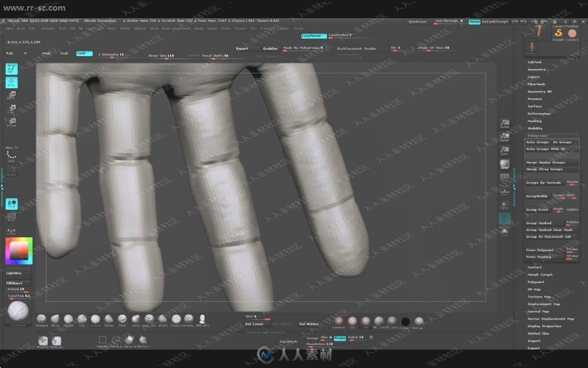Open the Brush menu
Viewport: 588px width, 368px height.
(21, 29)
